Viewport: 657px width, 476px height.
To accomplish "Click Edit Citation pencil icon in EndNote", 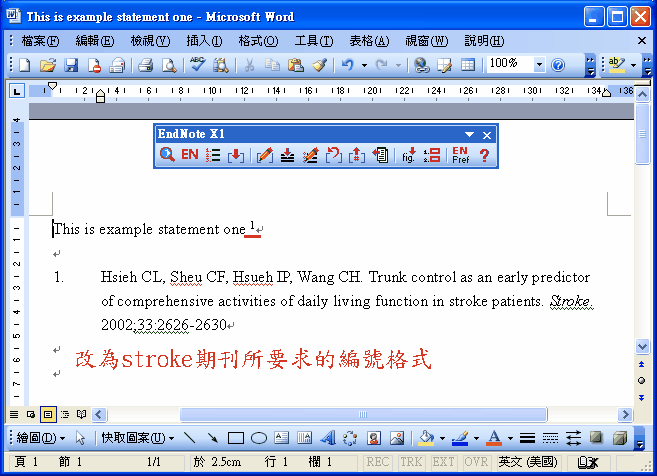I will point(264,155).
